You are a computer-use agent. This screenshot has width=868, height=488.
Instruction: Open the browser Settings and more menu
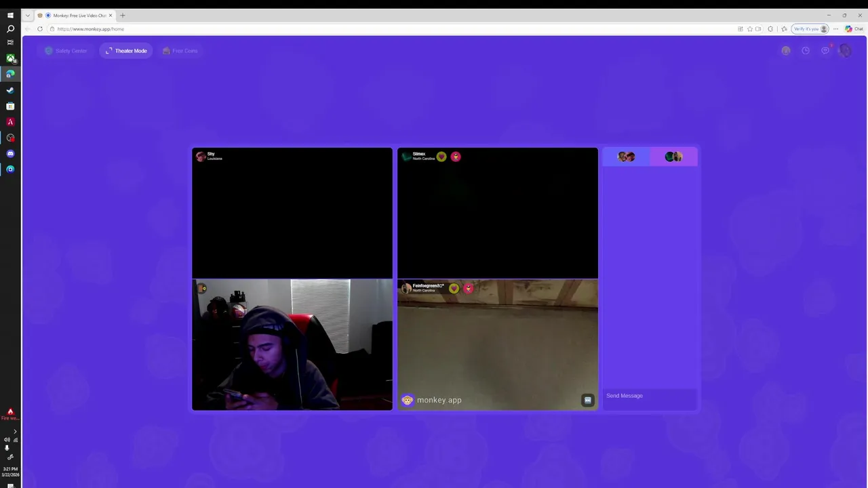pos(836,28)
